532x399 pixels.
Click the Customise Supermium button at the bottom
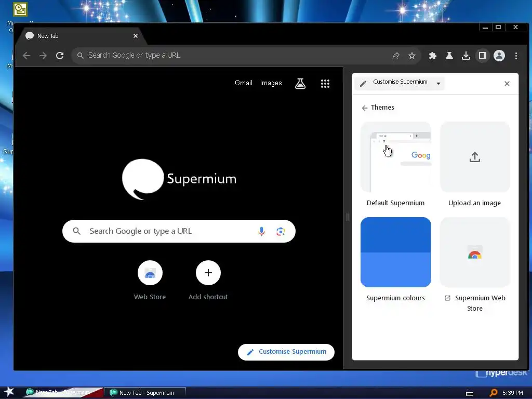click(x=286, y=352)
